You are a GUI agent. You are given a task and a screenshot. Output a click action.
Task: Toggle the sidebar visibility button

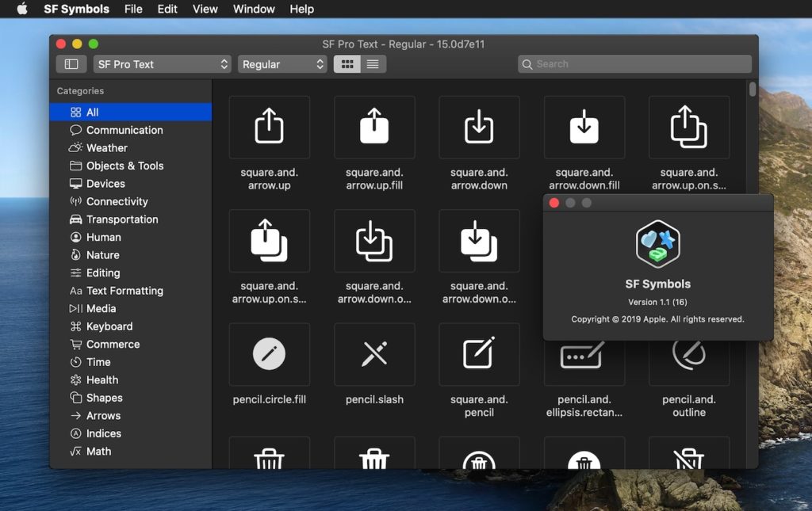(71, 63)
